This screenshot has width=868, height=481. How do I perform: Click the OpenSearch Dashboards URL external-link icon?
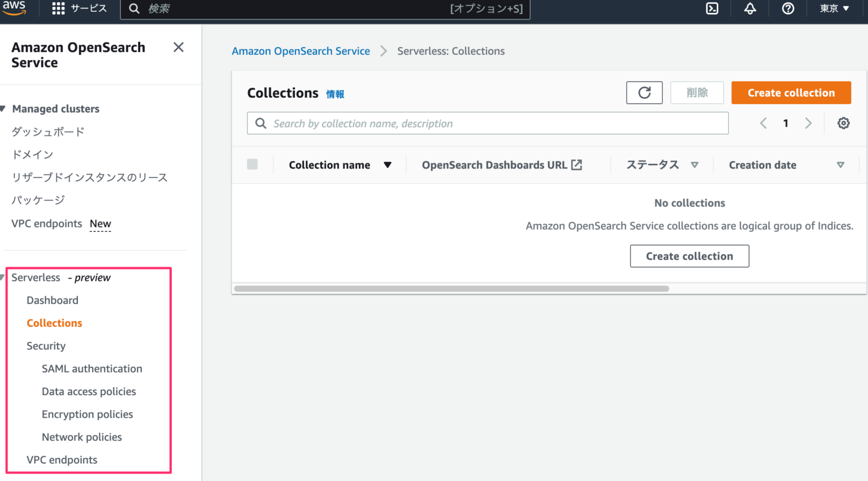(577, 164)
